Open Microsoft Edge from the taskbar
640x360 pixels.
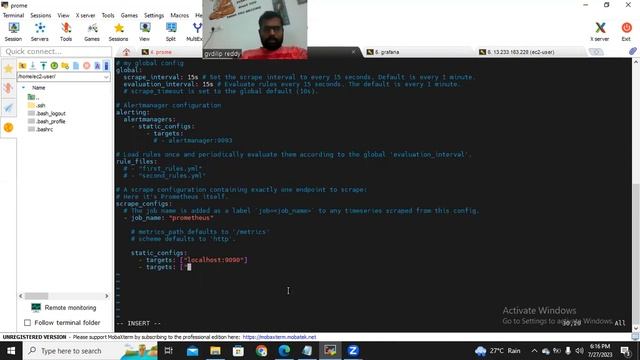click(x=284, y=351)
